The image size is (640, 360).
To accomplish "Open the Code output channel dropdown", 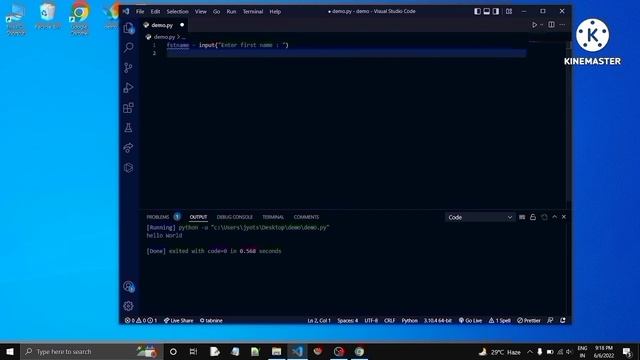I will (x=480, y=217).
